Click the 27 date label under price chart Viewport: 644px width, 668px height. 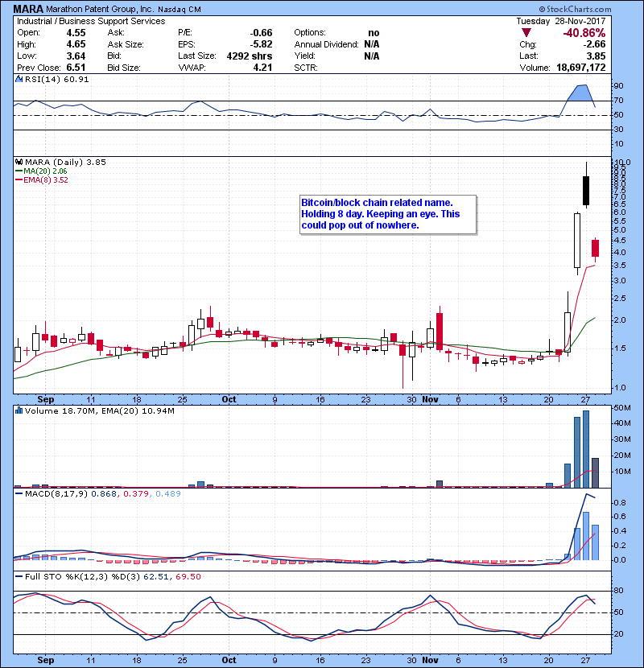(x=585, y=400)
